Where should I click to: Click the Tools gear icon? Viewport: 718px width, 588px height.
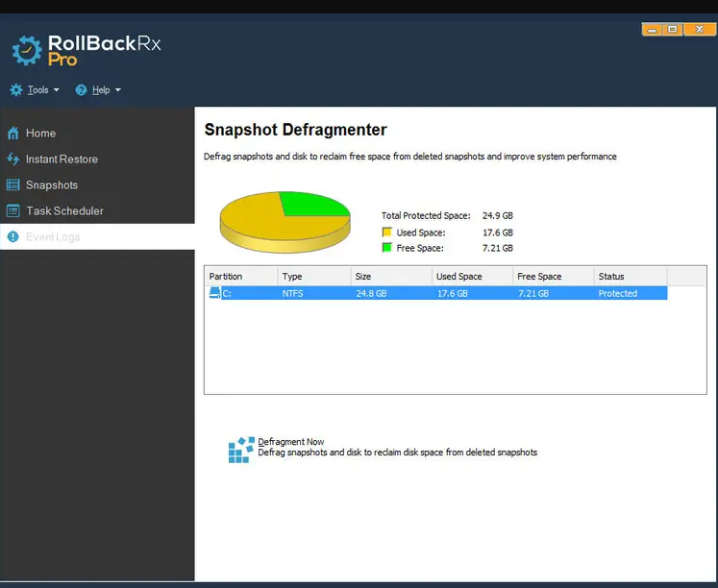[16, 89]
